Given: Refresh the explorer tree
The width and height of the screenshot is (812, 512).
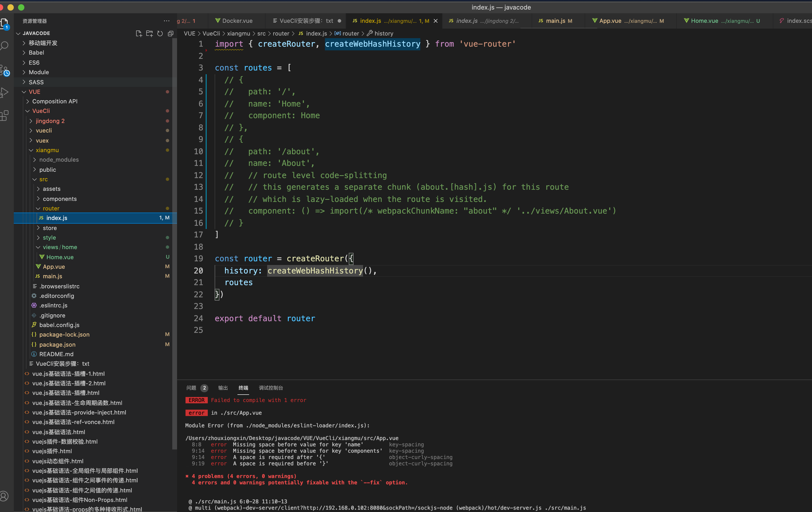Looking at the screenshot, I should tap(160, 33).
